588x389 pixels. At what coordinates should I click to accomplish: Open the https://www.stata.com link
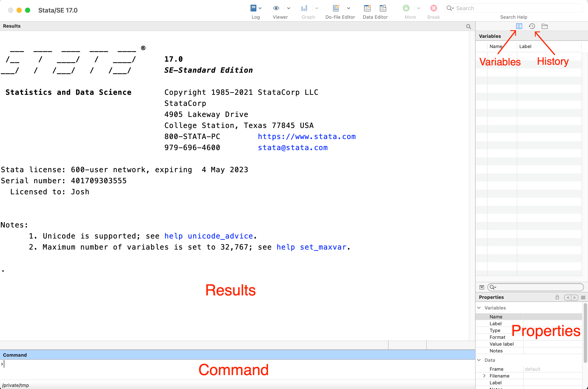[x=307, y=136]
